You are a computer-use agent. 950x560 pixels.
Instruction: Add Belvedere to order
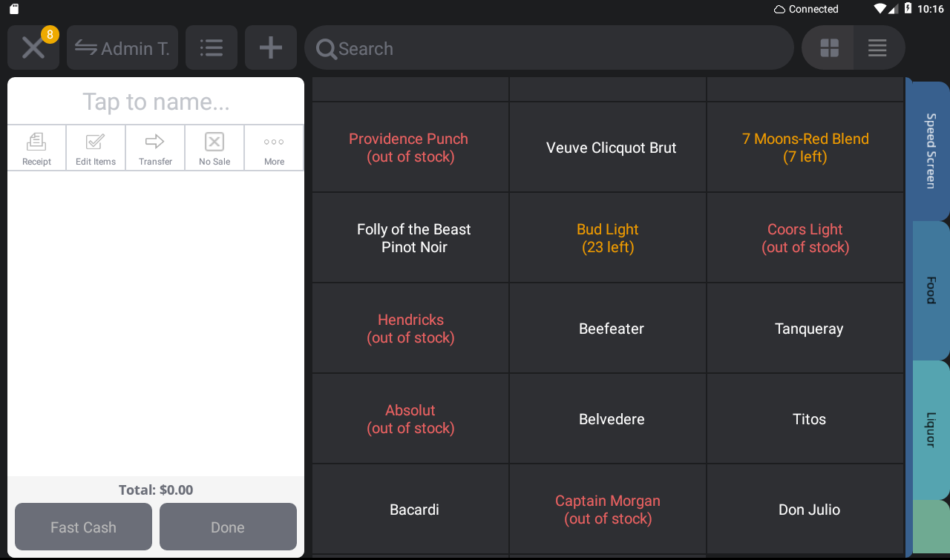click(x=608, y=419)
